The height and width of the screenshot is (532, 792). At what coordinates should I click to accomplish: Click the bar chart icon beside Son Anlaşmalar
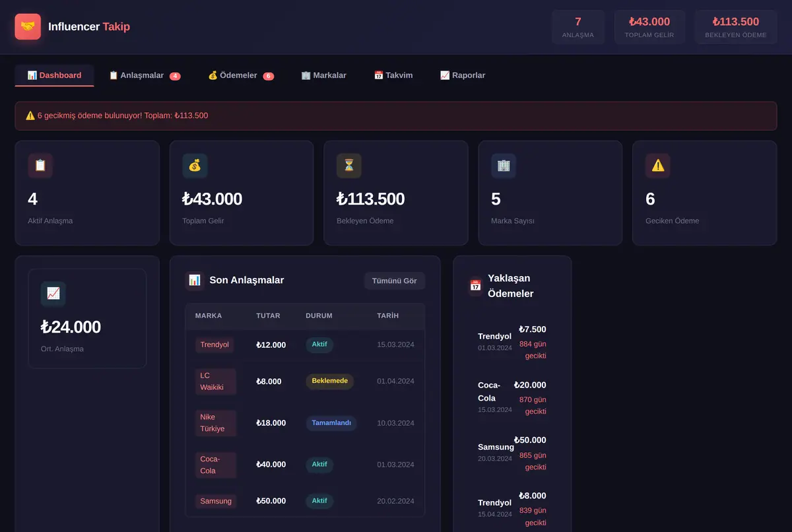pyautogui.click(x=195, y=280)
